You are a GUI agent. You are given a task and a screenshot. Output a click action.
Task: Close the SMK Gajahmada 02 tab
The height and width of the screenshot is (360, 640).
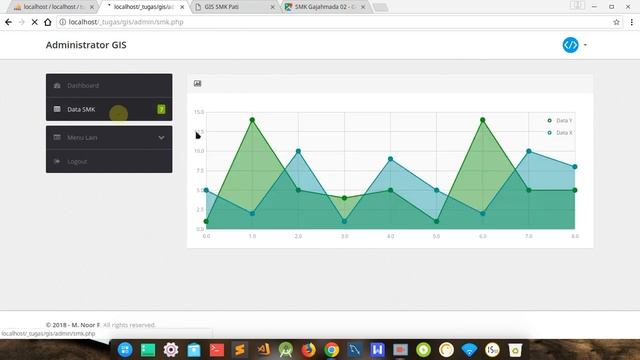(363, 7)
